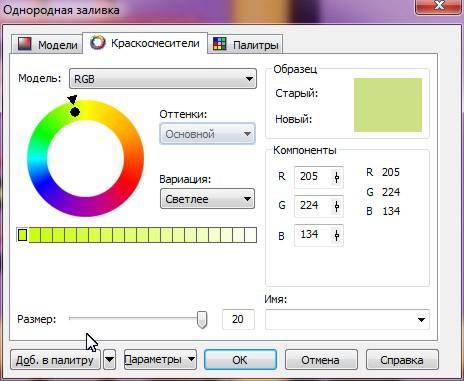Click the R value slider popup icon
This screenshot has width=464, height=381.
coord(337,177)
